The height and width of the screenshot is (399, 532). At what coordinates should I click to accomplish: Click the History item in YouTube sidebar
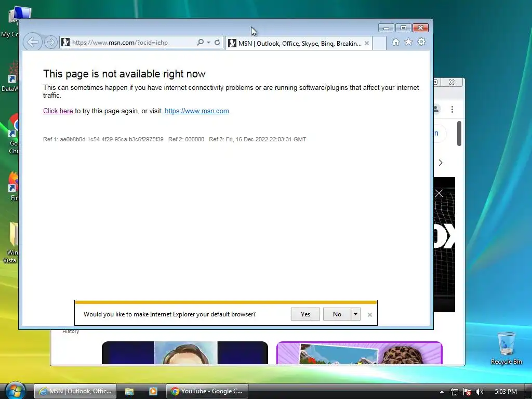(71, 331)
